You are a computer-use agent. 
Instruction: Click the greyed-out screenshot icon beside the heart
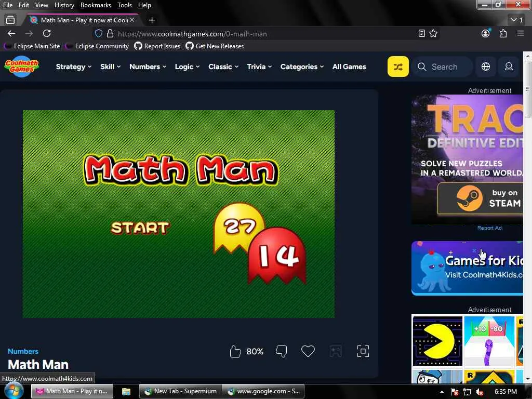335,351
